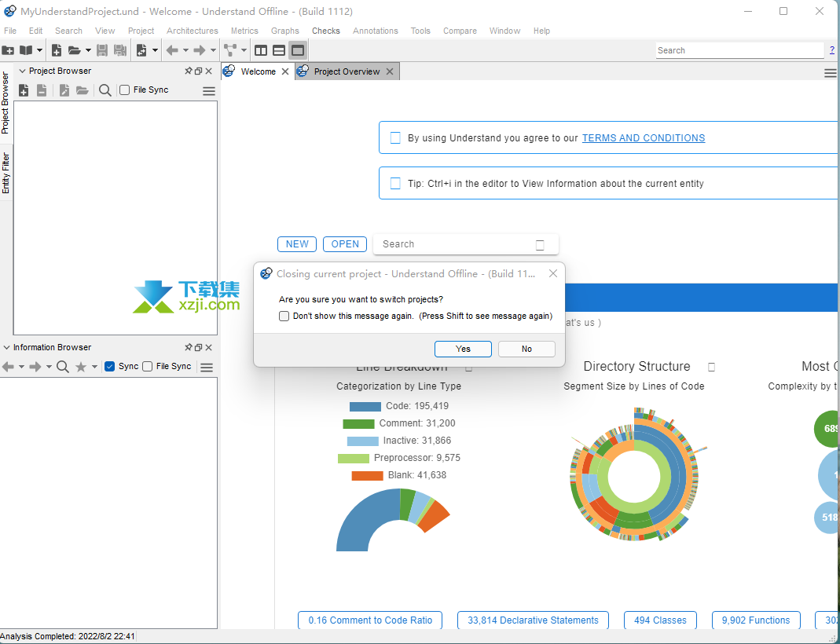Open the book icon dropdown arrow
This screenshot has width=840, height=644.
39,50
